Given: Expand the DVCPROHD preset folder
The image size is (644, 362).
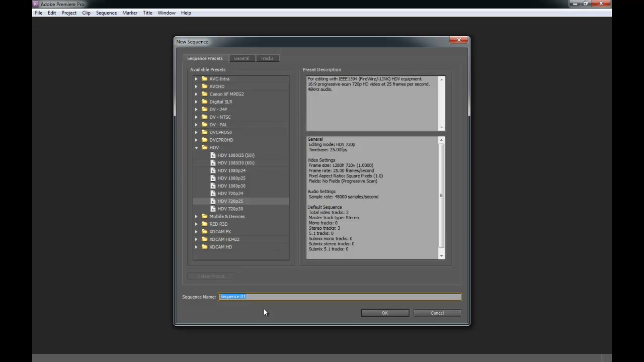Looking at the screenshot, I should (x=197, y=140).
